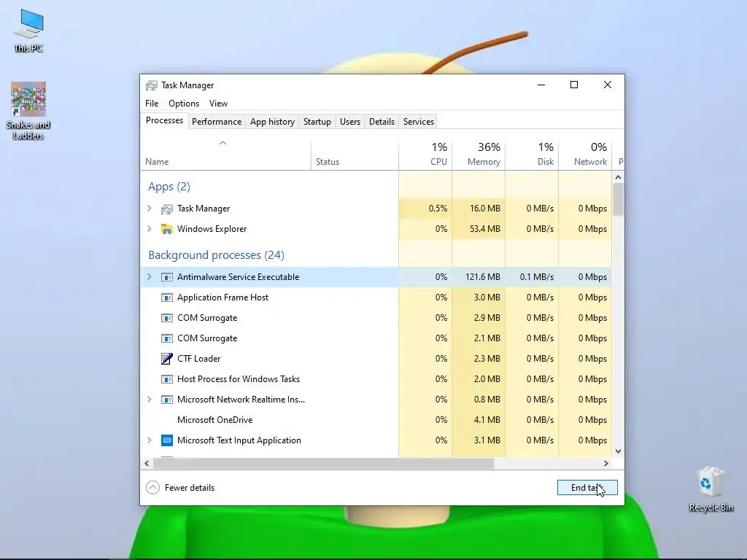Click the Windows Explorer folder icon
The height and width of the screenshot is (560, 747).
pos(167,229)
